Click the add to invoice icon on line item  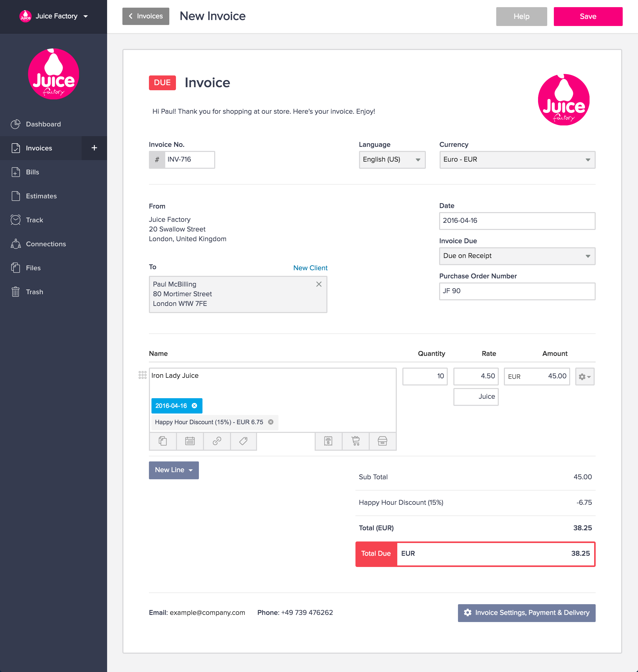329,441
